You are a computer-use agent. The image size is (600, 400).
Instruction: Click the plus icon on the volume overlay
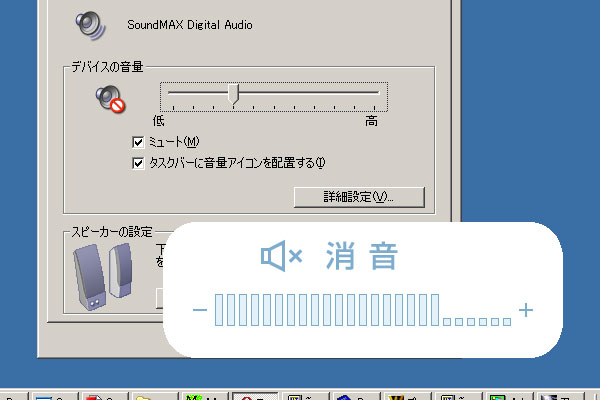tap(527, 310)
